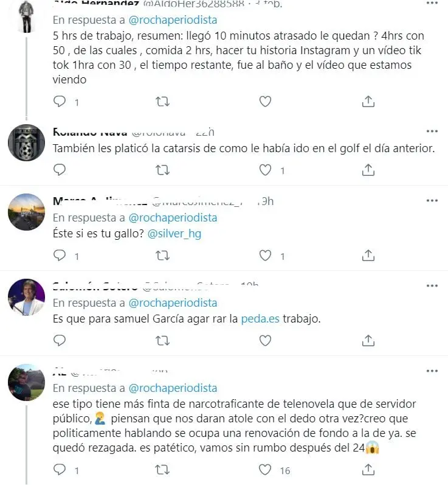Open the @rochaperiodista link in the last tweet
Viewport: 448px width, 485px height.
click(x=173, y=388)
